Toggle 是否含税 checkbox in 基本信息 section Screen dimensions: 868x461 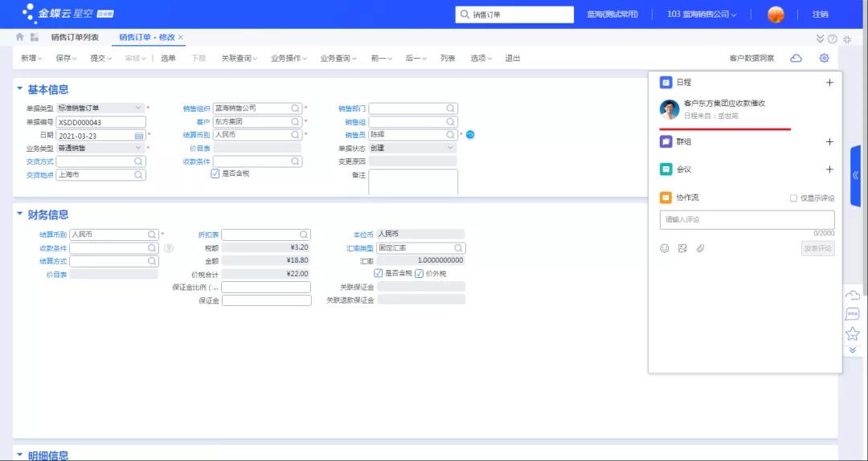point(215,173)
